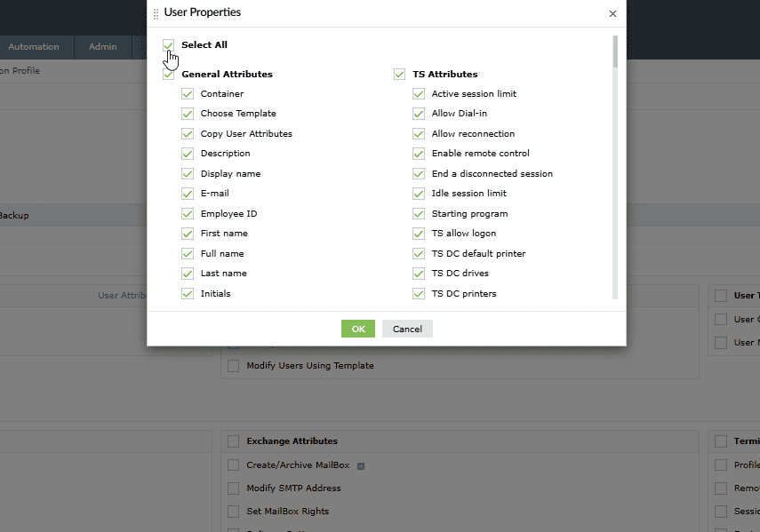Uncheck the TS Attributes group checkbox

tap(400, 75)
